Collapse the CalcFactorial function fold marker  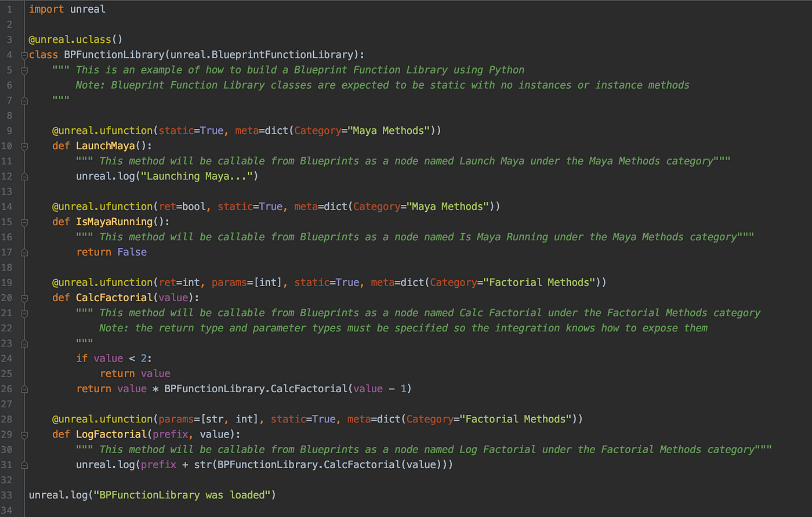point(24,298)
